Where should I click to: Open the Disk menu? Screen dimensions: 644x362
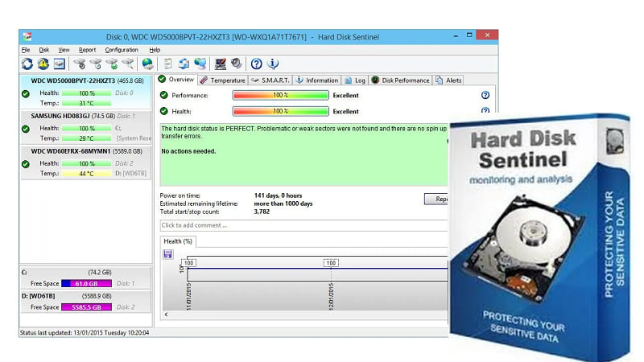click(44, 50)
